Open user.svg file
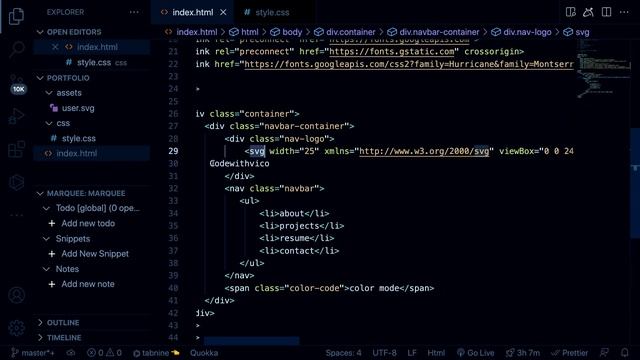 pos(78,108)
